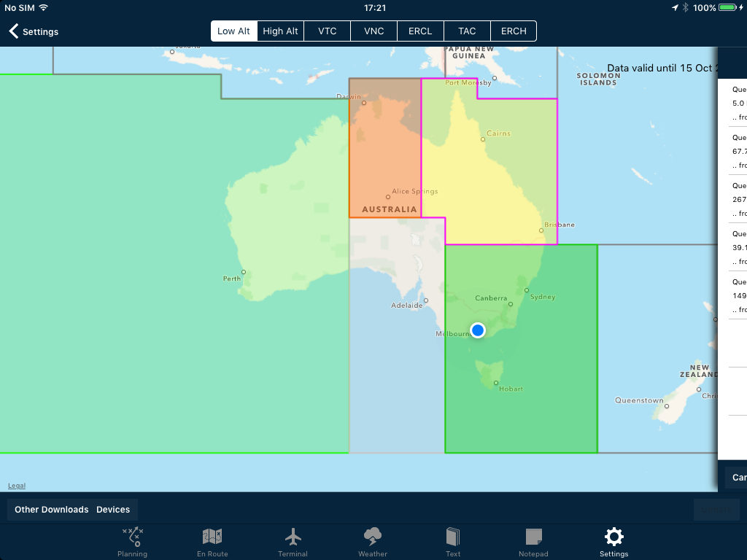The width and height of the screenshot is (747, 560).
Task: Open Other Downloads
Action: pyautogui.click(x=52, y=510)
